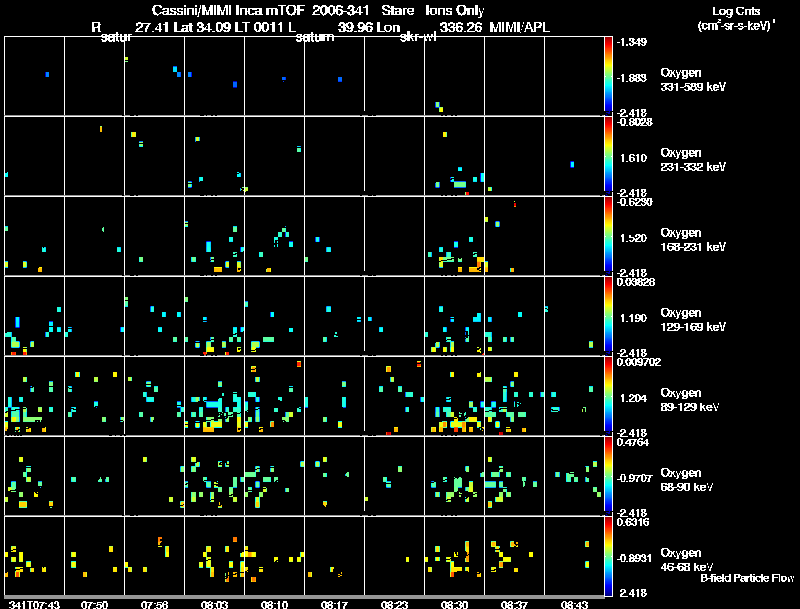Click the Oxygen 331-589 keV label
Screen dimensions: 800x609
coord(693,80)
